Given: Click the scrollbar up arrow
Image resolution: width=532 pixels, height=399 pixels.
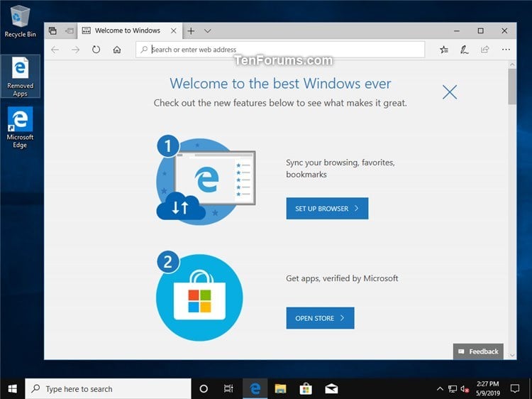Looking at the screenshot, I should click(x=512, y=65).
